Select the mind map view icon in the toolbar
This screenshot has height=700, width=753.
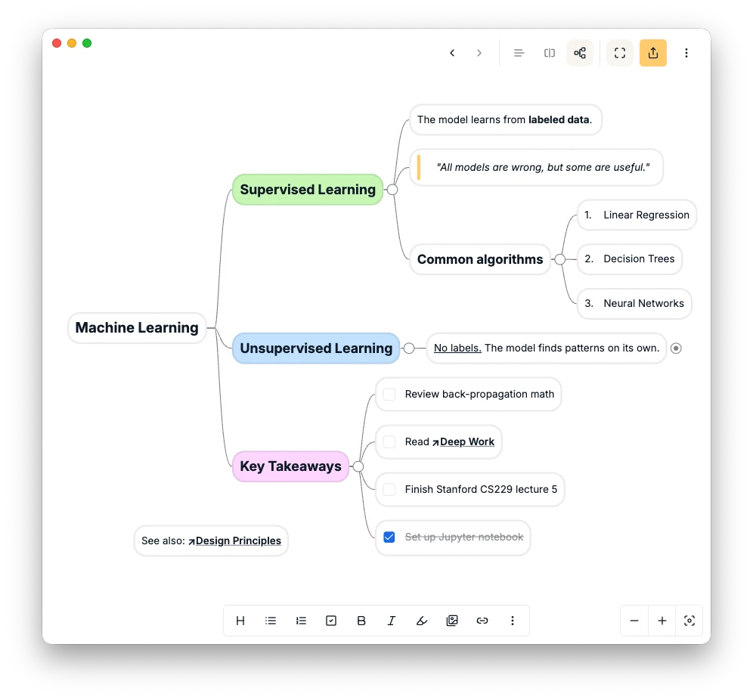coord(580,53)
